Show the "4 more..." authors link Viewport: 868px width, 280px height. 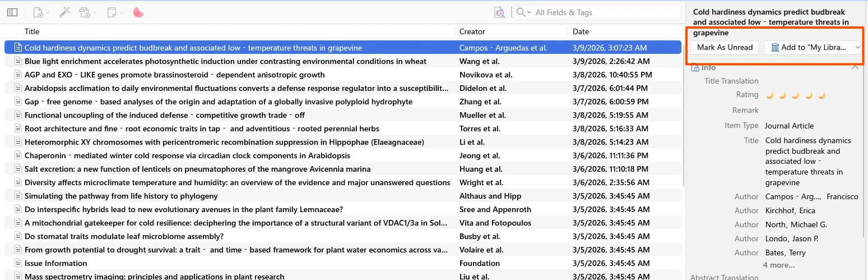[x=778, y=265]
